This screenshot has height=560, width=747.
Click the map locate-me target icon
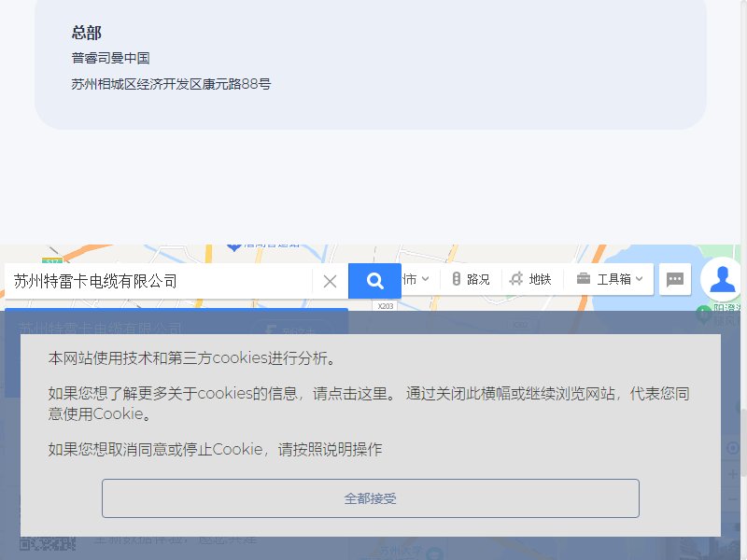733,448
